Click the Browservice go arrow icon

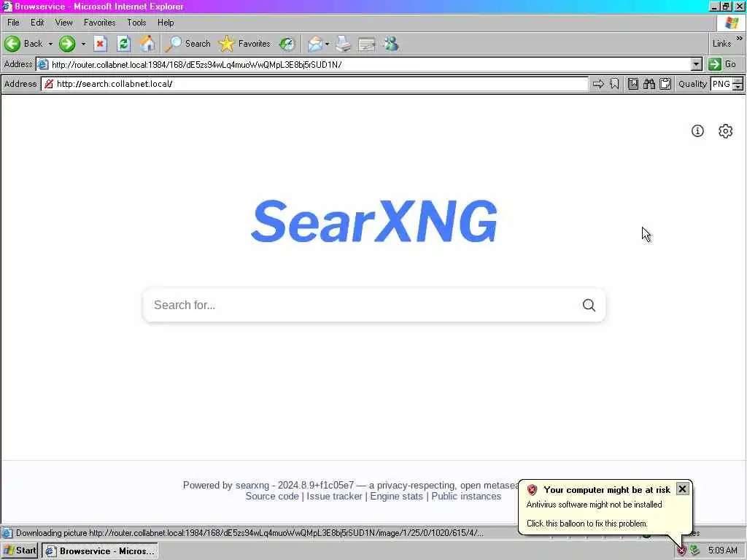[x=598, y=85]
